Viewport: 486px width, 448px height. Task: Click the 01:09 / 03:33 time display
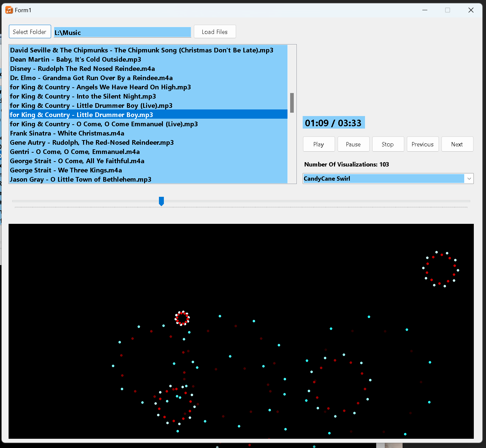pyautogui.click(x=334, y=123)
